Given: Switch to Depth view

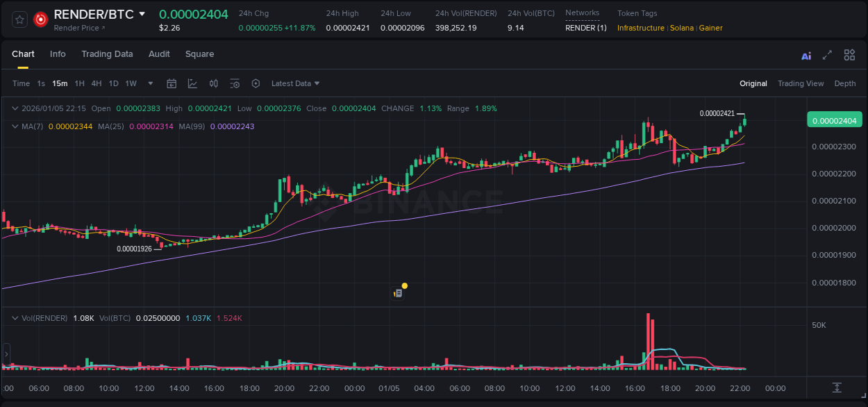Looking at the screenshot, I should (844, 83).
